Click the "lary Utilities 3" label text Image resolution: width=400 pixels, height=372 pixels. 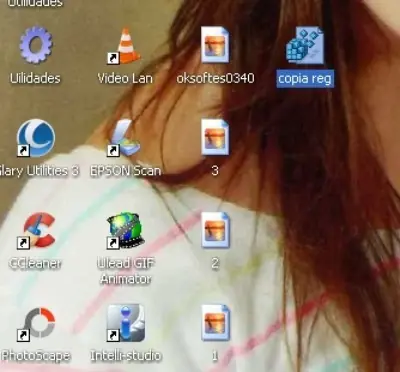click(x=40, y=171)
